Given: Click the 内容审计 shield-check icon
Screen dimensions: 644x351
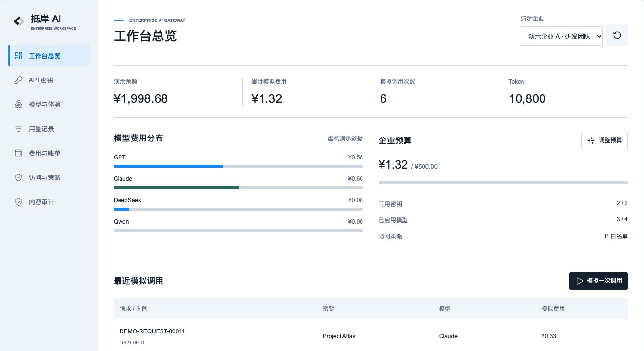Looking at the screenshot, I should click(19, 202).
